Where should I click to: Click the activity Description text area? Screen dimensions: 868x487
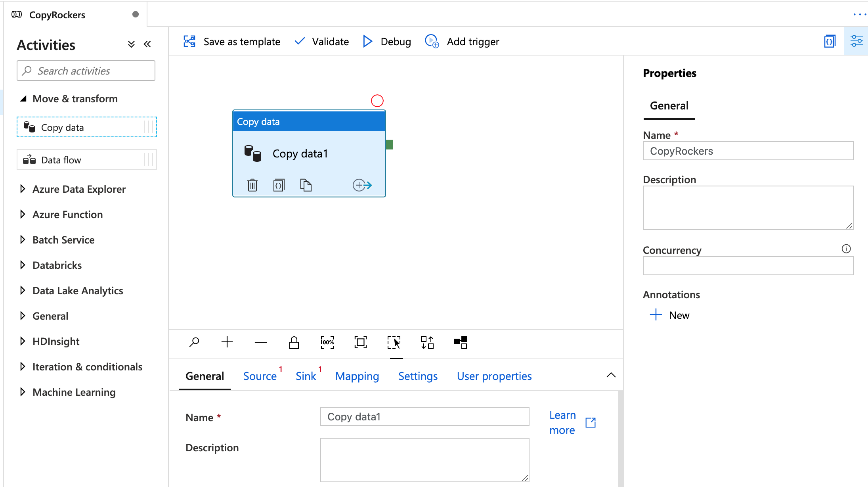pos(424,460)
